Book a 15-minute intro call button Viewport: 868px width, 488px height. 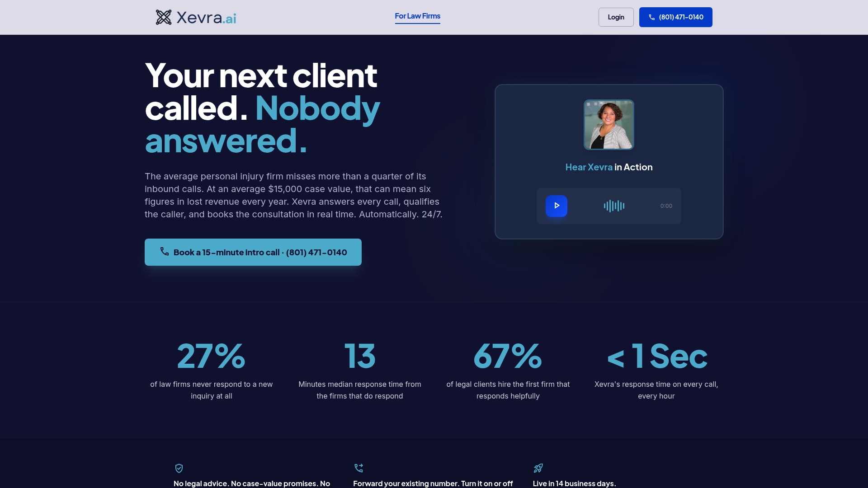pos(253,252)
